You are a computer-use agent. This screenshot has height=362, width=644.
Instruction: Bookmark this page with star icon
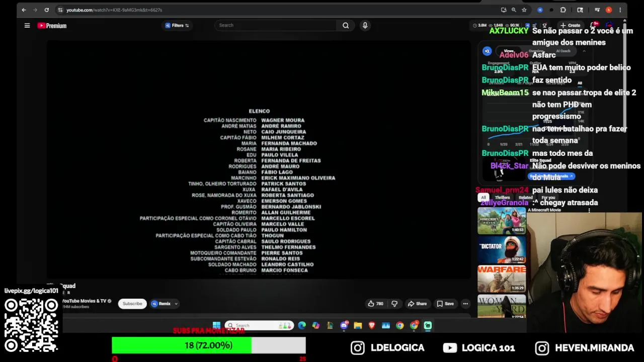click(524, 10)
